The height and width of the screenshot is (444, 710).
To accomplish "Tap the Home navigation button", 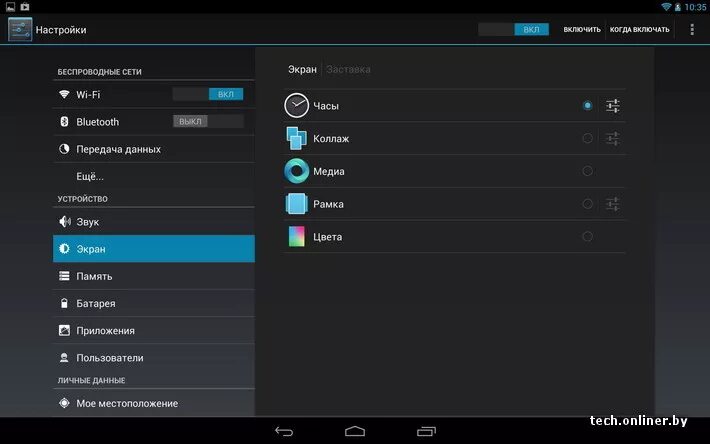I will [355, 431].
